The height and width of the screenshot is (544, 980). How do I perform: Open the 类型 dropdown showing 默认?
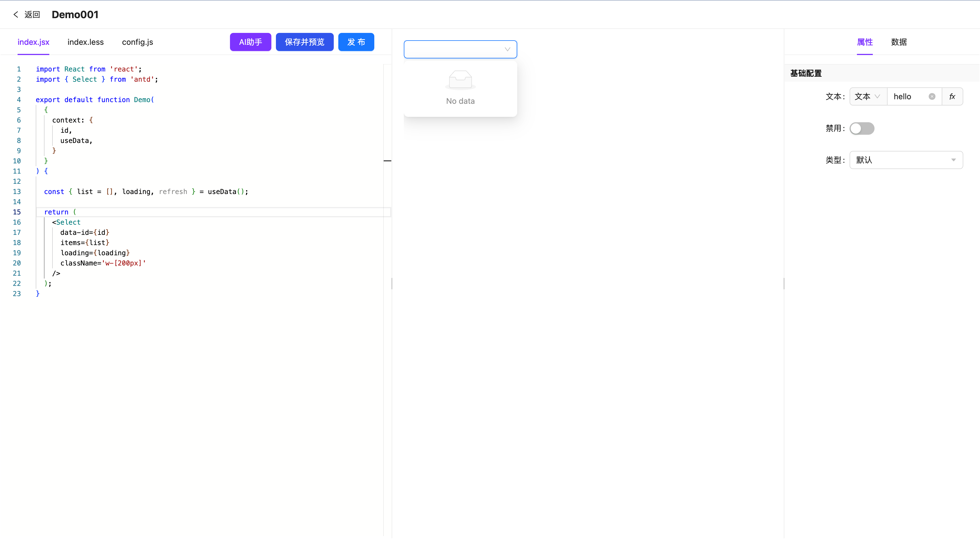(x=906, y=160)
